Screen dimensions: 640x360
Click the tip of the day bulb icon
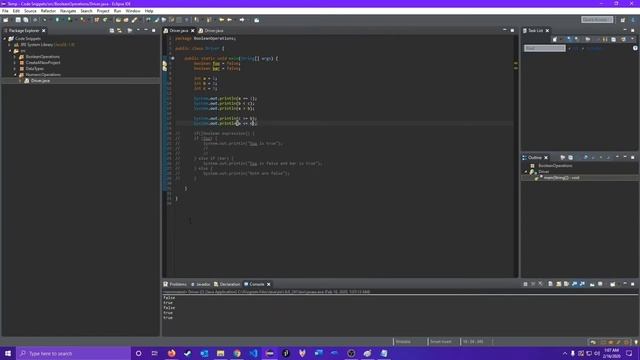[636, 342]
